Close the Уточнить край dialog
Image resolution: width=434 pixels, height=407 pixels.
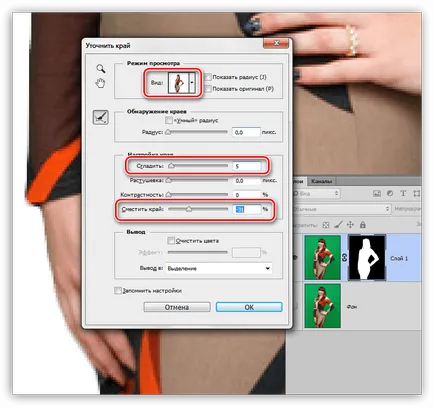click(x=276, y=43)
